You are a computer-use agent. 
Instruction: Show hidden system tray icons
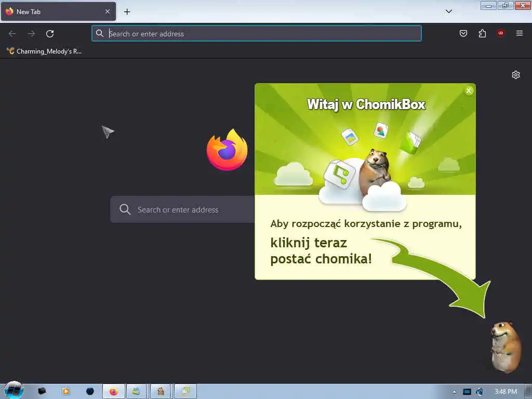454,392
